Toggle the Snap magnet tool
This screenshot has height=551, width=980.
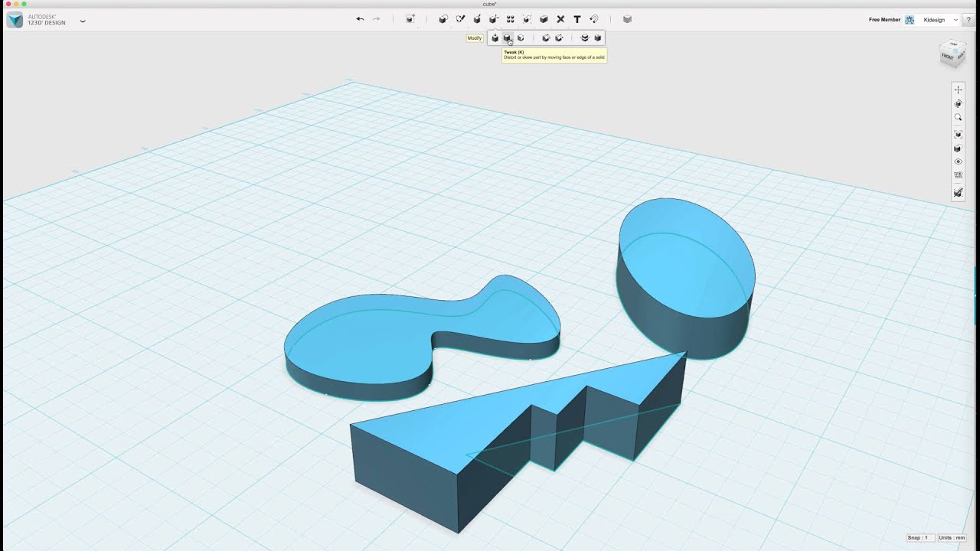pyautogui.click(x=594, y=19)
